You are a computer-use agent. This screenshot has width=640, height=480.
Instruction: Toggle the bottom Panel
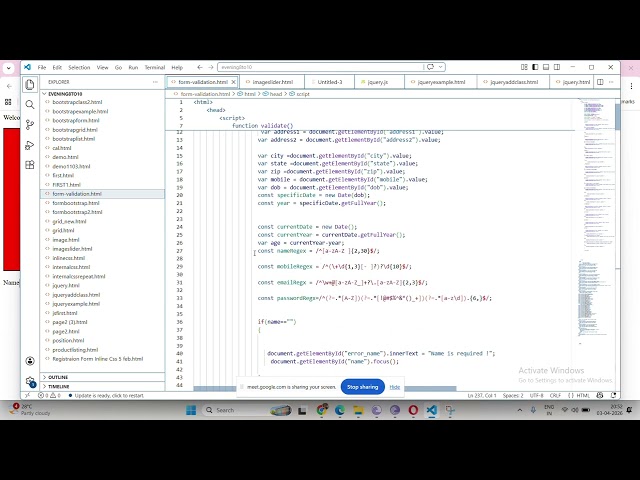pos(546,67)
